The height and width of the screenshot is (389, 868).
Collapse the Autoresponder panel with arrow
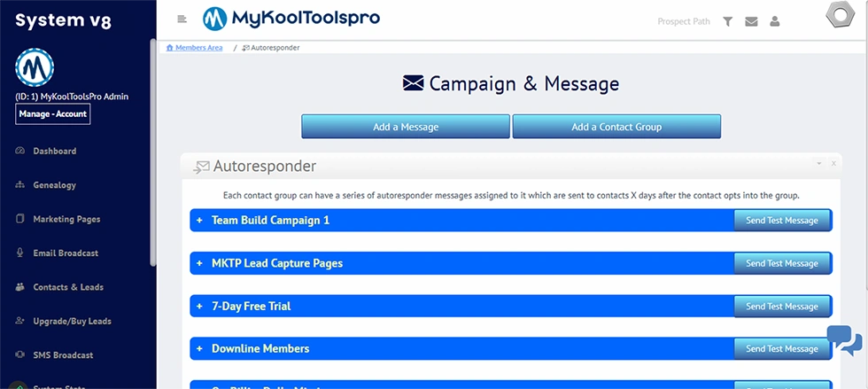pyautogui.click(x=819, y=164)
